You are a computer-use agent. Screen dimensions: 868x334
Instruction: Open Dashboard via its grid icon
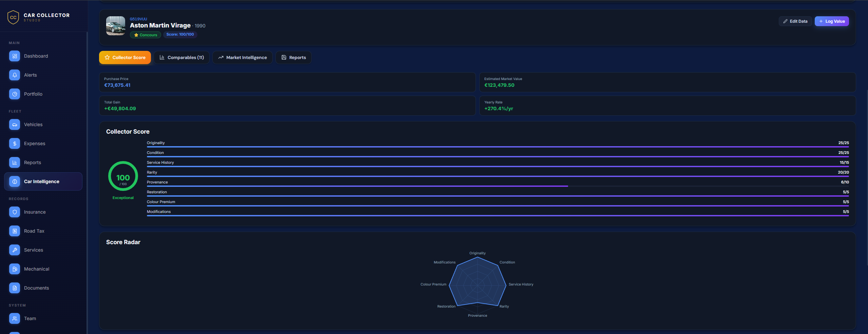tap(15, 56)
